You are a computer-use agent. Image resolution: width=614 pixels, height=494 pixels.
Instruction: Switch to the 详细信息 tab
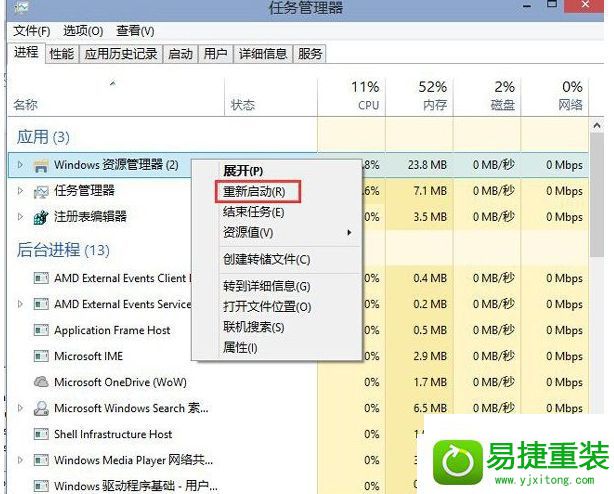263,54
